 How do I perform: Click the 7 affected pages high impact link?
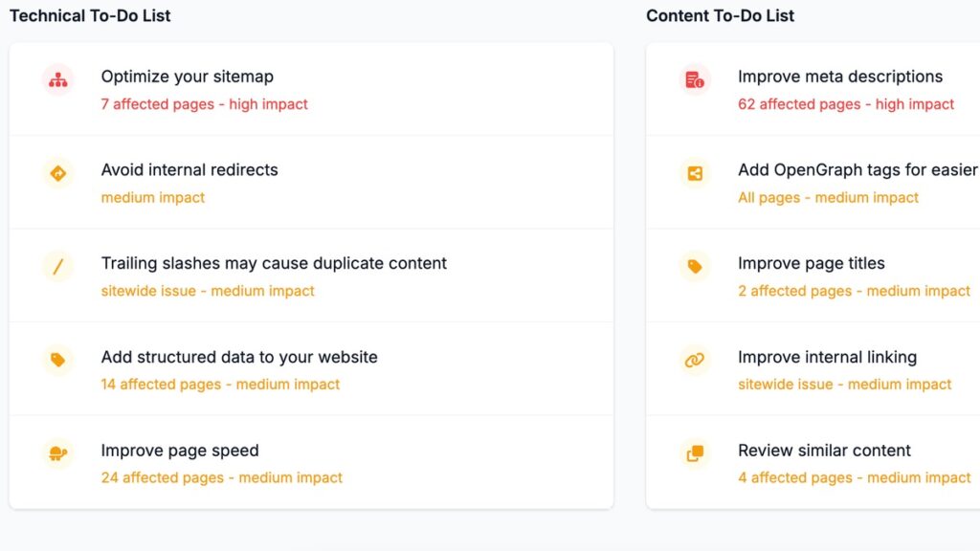(204, 104)
